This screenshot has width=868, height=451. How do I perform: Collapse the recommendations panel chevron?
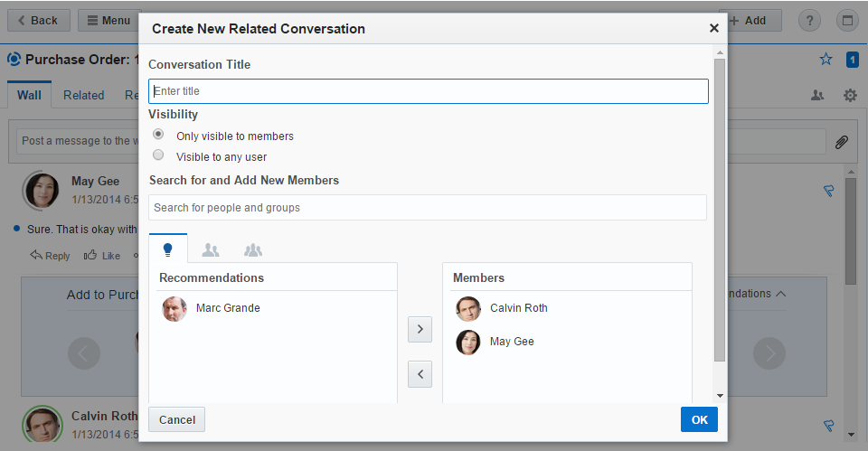point(781,294)
